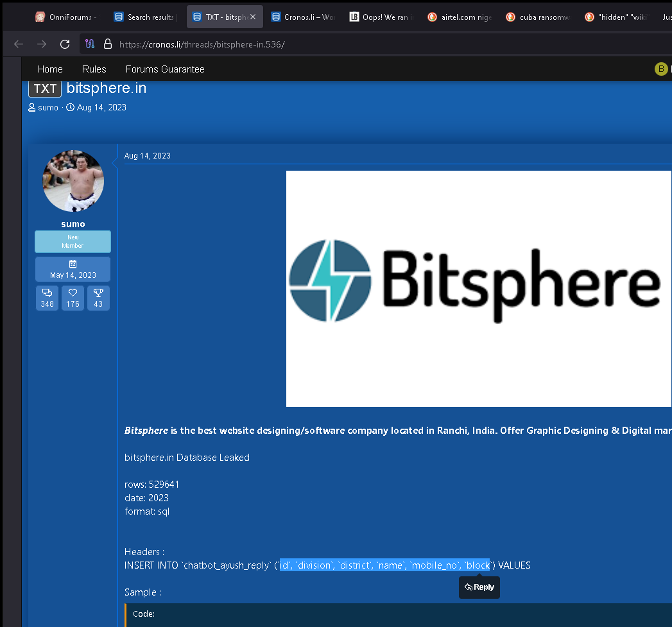The image size is (672, 627).
Task: Open Home in forum navigation
Action: tap(50, 69)
